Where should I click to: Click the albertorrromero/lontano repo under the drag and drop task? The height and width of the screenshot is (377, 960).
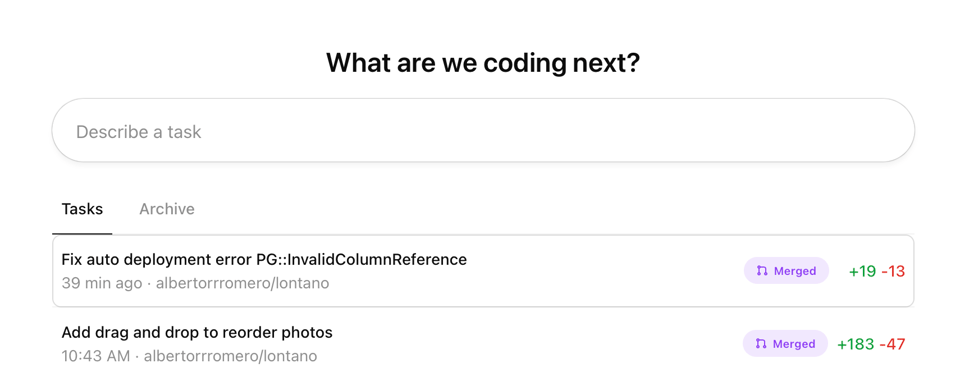pyautogui.click(x=230, y=356)
